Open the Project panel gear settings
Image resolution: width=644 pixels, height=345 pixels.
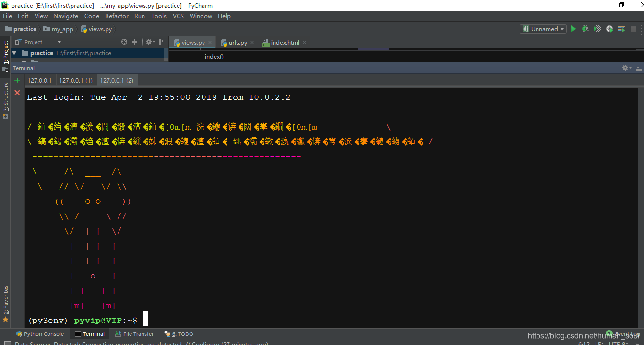150,42
